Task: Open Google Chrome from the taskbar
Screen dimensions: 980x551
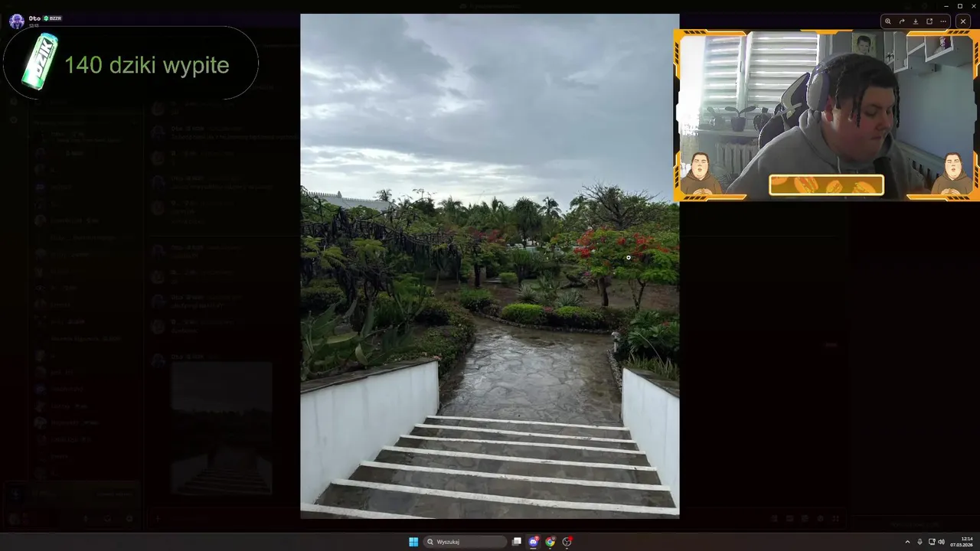Action: pyautogui.click(x=550, y=542)
